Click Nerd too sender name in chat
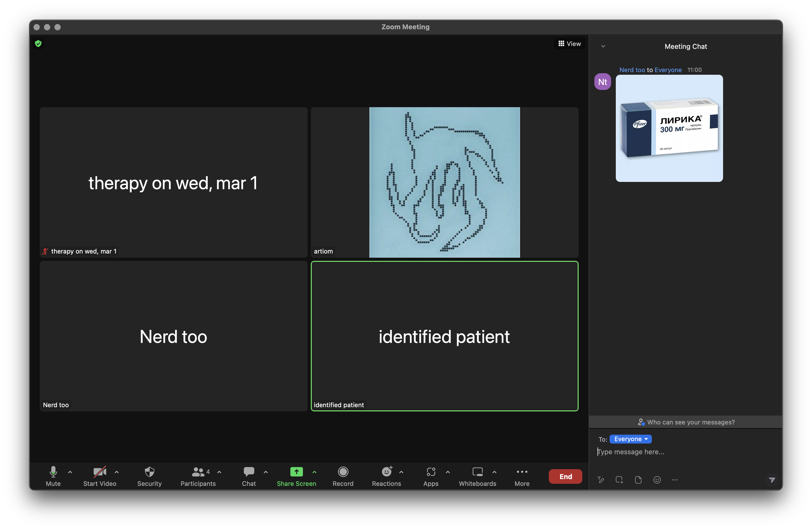 [632, 70]
